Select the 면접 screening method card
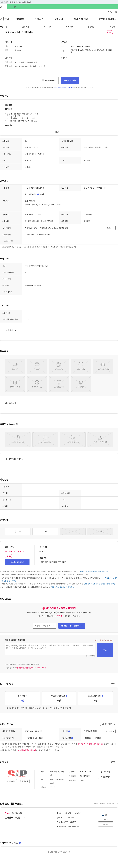The height and width of the screenshot is (868, 118). [x=45, y=531]
